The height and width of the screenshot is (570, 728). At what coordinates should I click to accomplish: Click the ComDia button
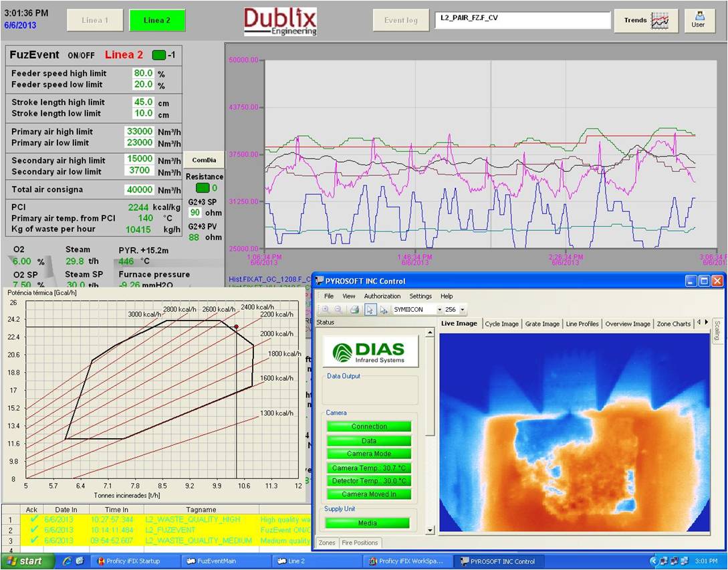coord(205,160)
